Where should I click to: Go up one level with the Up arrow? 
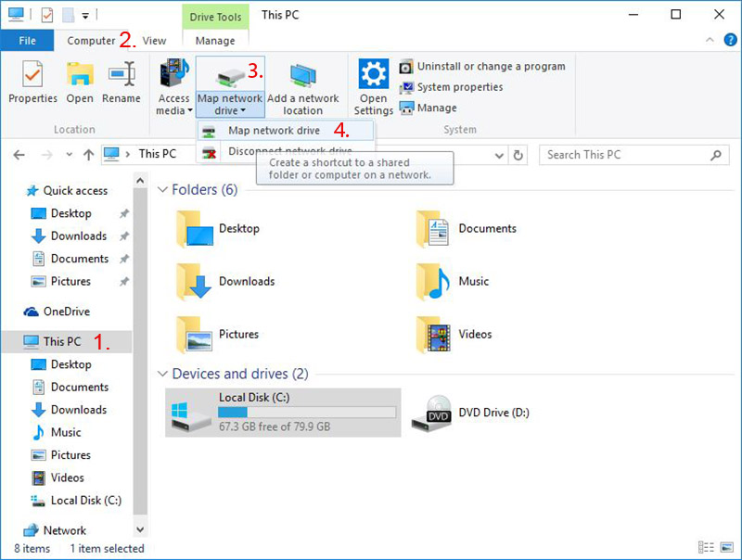[88, 155]
